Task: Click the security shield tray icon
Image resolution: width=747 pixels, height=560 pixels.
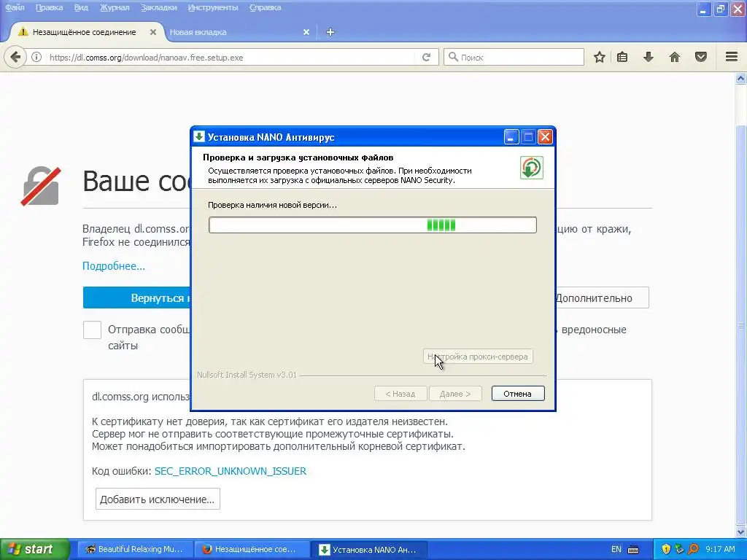Action: tap(666, 549)
